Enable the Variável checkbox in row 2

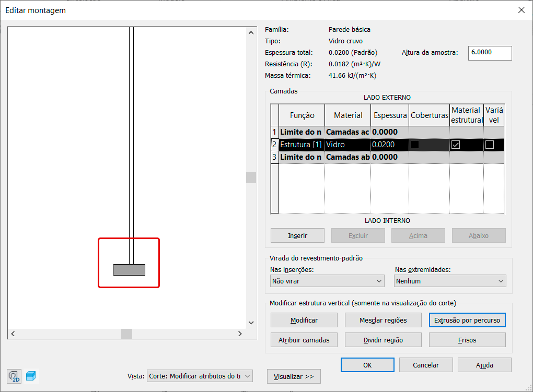(x=489, y=145)
